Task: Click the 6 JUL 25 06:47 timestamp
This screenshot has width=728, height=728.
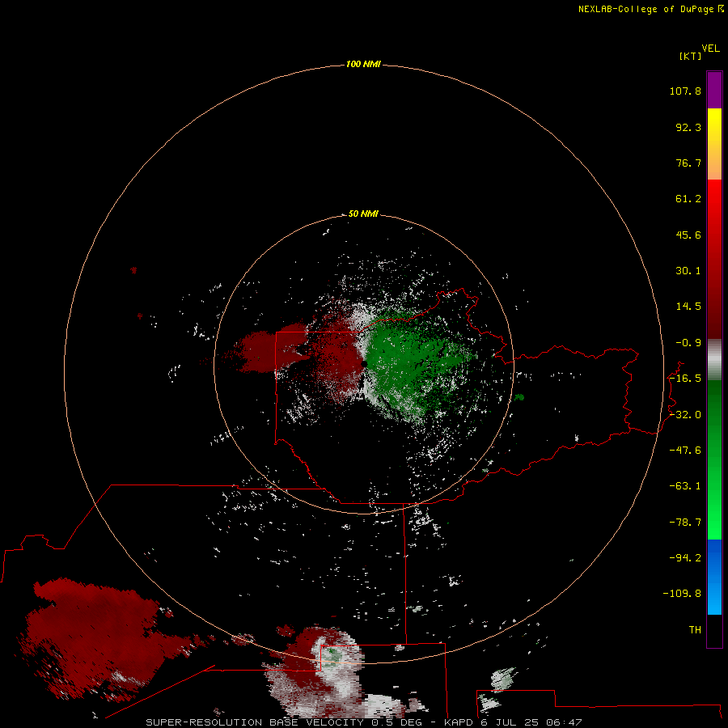Action: pos(531,722)
